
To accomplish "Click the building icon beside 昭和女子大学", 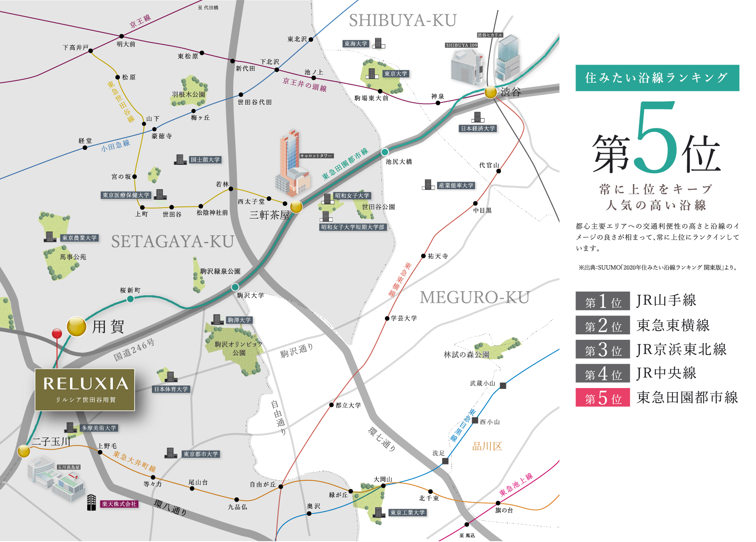I will click(328, 199).
